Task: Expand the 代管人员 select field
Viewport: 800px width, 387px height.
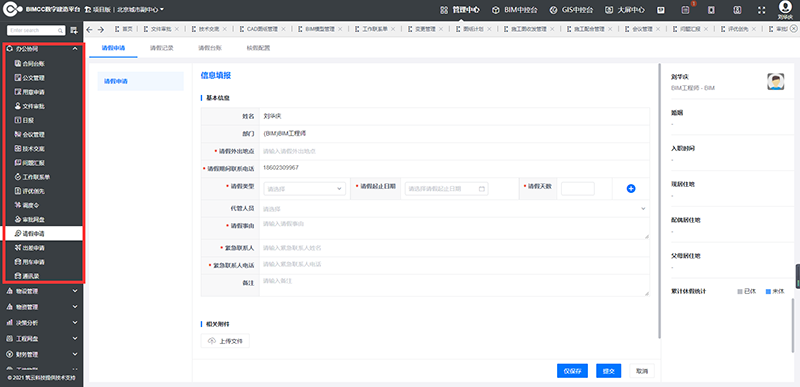Action: [454, 209]
